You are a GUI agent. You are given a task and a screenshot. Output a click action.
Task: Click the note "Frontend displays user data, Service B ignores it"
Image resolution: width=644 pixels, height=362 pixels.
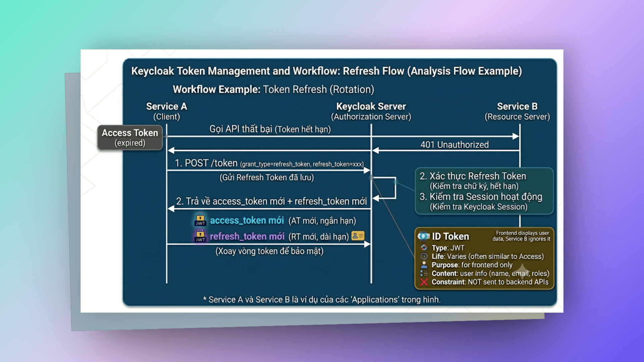(521, 236)
